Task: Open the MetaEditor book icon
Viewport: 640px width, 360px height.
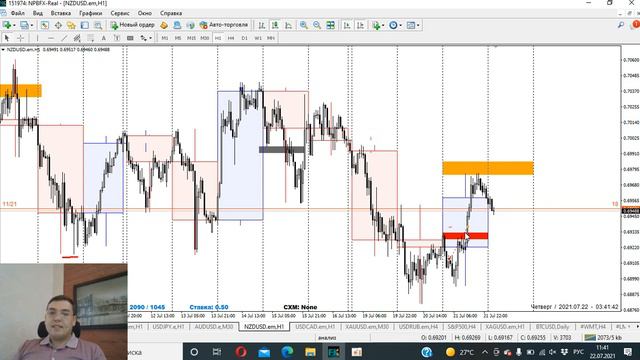Action: (164, 25)
